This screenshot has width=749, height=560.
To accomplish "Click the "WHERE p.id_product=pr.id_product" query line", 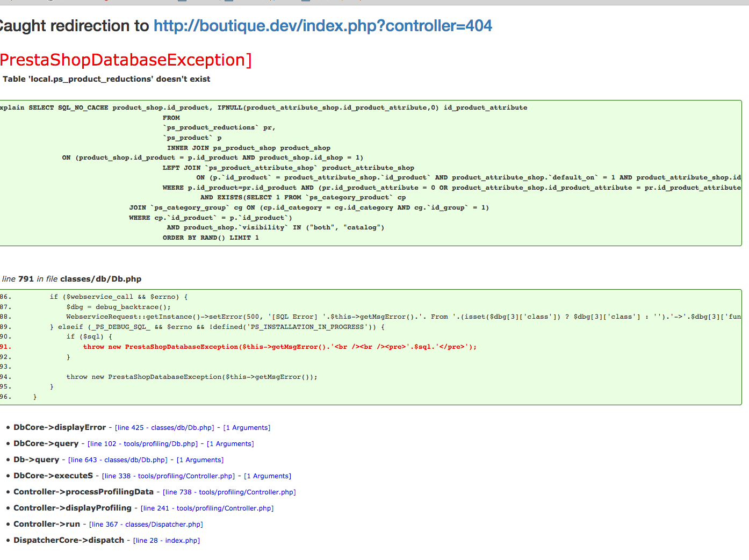I will 452,188.
